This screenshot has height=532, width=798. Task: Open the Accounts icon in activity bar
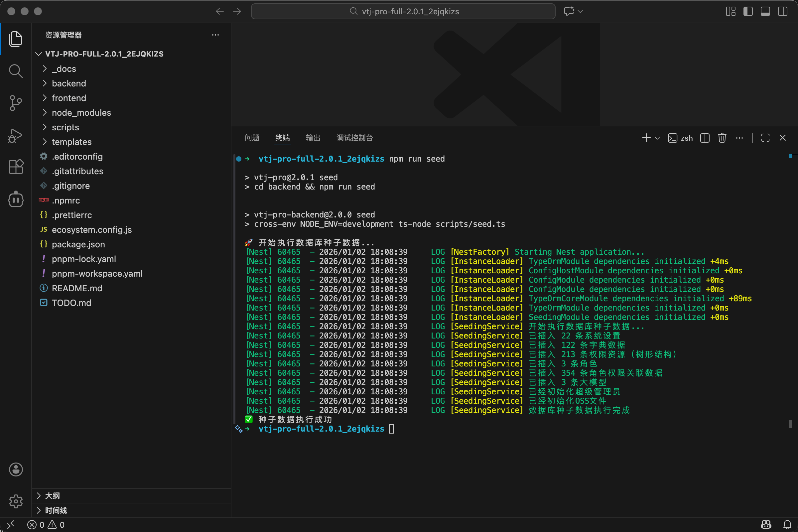point(16,469)
